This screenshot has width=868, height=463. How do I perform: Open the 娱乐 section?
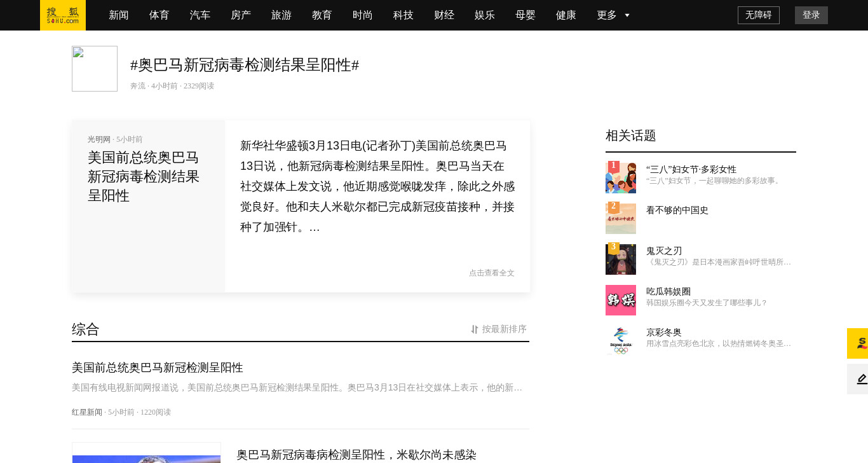click(x=485, y=15)
